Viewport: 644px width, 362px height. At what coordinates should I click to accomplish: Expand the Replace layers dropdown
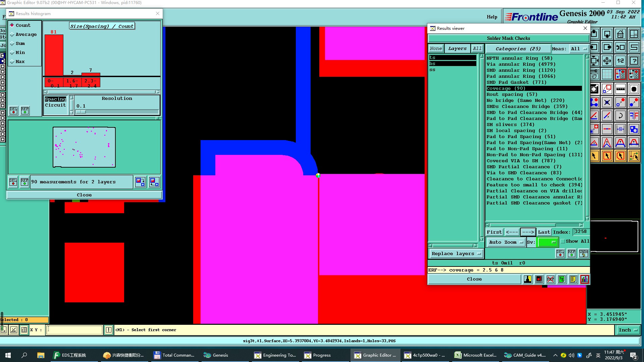(456, 254)
